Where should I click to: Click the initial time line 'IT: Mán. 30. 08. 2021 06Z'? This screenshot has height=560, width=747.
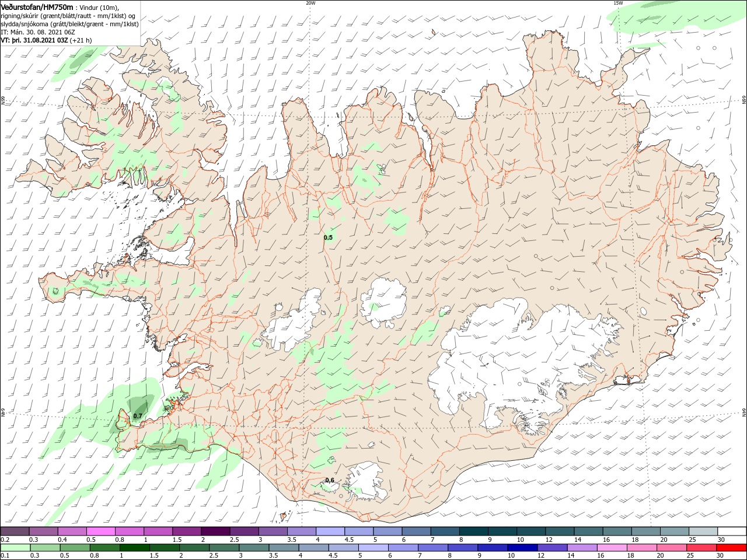38,32
